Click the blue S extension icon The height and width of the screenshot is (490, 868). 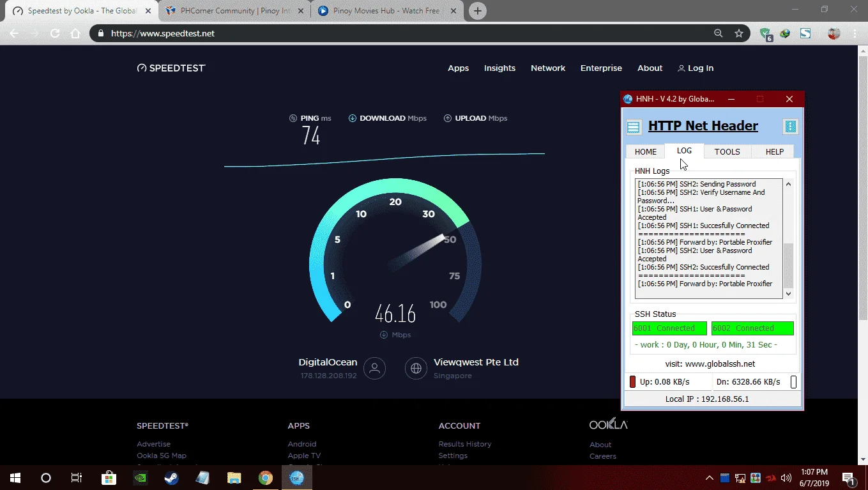click(x=805, y=33)
